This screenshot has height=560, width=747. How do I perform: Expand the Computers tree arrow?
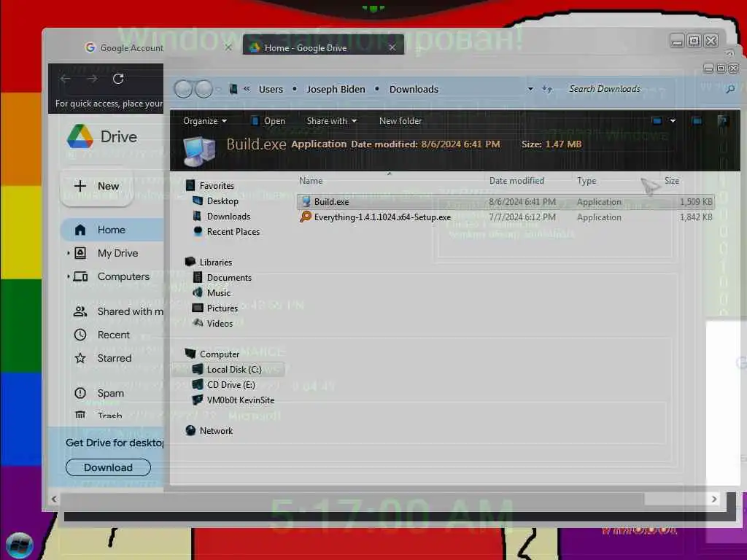click(68, 276)
